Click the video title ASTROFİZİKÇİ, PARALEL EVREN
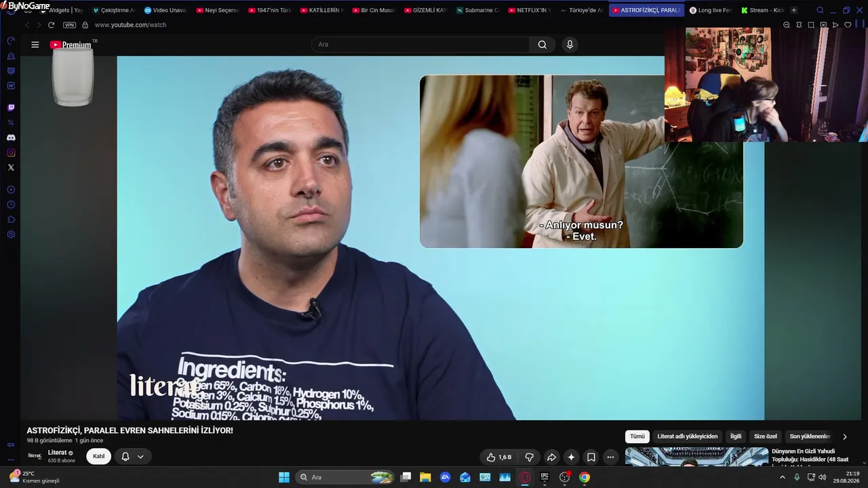 tap(130, 430)
